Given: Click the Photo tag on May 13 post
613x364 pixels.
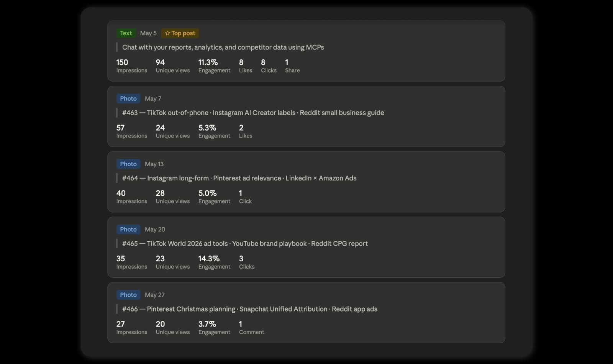Looking at the screenshot, I should (x=128, y=164).
